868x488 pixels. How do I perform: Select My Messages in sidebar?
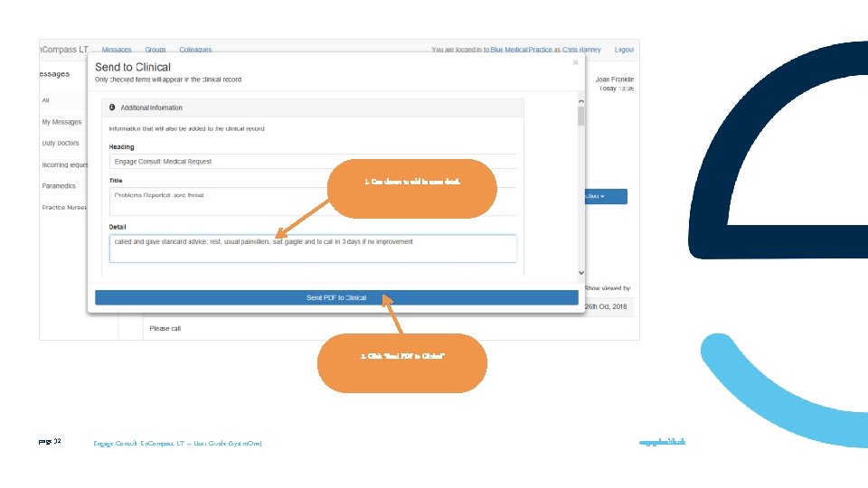pyautogui.click(x=61, y=122)
